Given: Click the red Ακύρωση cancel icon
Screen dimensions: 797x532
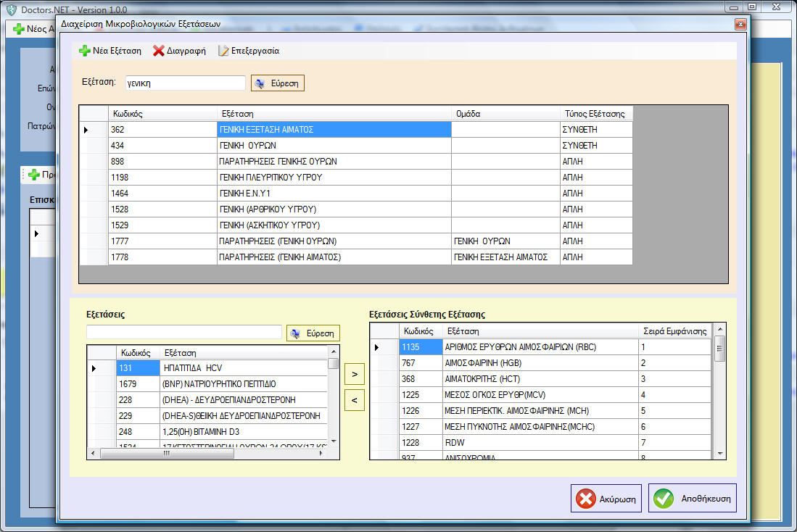Looking at the screenshot, I should pyautogui.click(x=585, y=499).
